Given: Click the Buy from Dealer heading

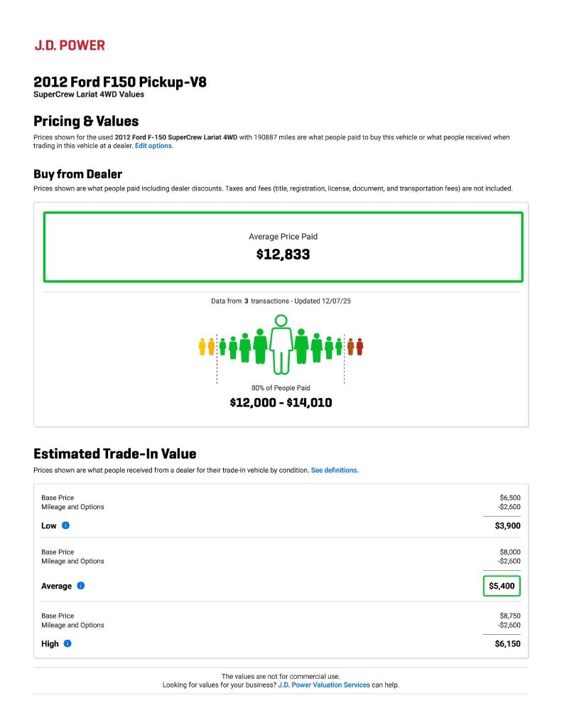Looking at the screenshot, I should tap(77, 174).
